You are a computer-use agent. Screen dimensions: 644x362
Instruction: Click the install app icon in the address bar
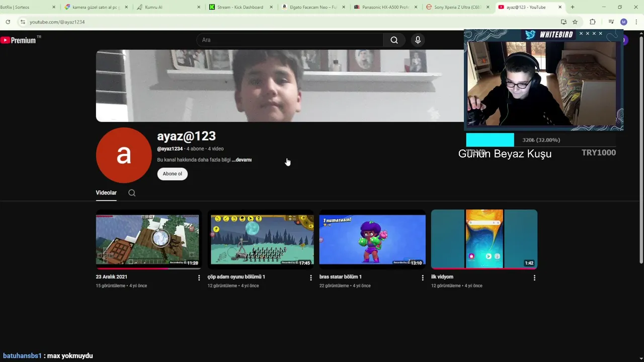pyautogui.click(x=563, y=22)
